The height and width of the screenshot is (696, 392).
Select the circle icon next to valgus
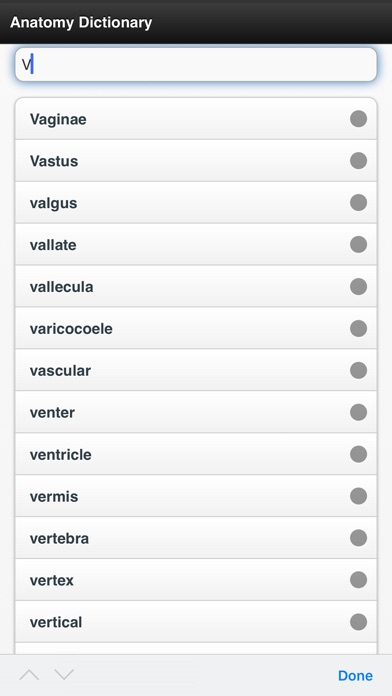pyautogui.click(x=358, y=202)
